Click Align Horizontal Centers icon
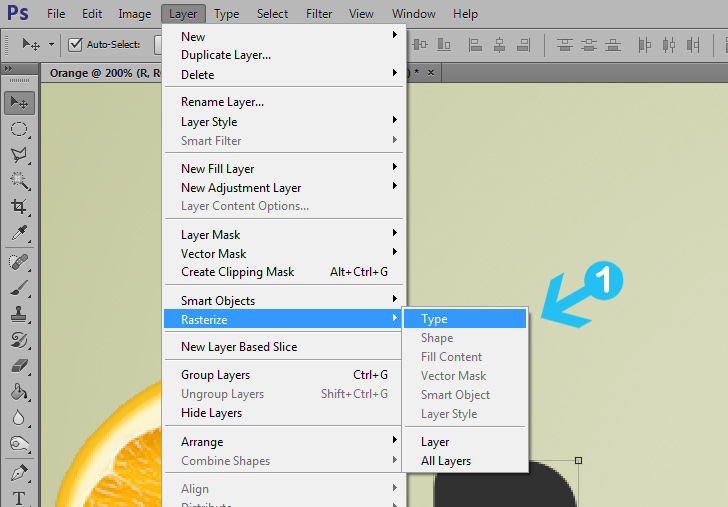 click(500, 45)
